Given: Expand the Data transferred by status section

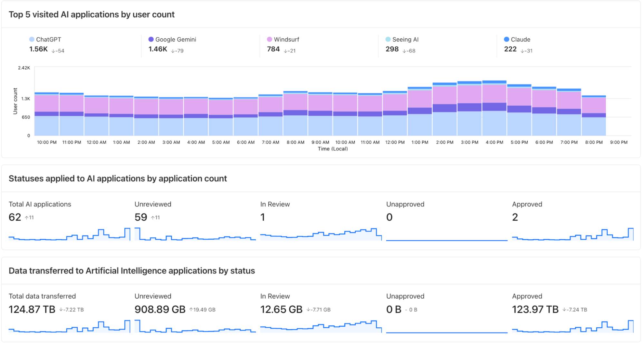Looking at the screenshot, I should 132,271.
